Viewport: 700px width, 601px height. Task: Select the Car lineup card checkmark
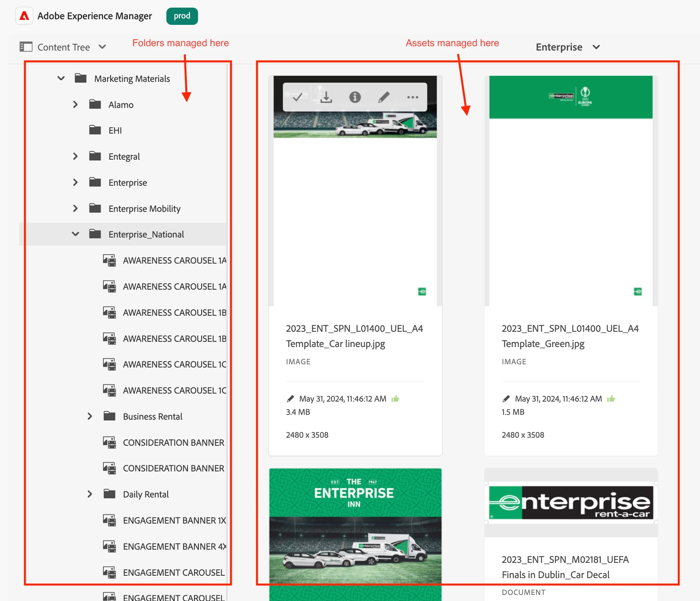pos(297,97)
